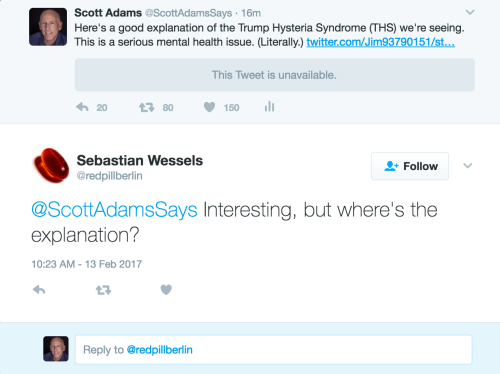The image size is (500, 374).
Task: Open twitter.com/Jim93790151 link
Action: [x=381, y=42]
